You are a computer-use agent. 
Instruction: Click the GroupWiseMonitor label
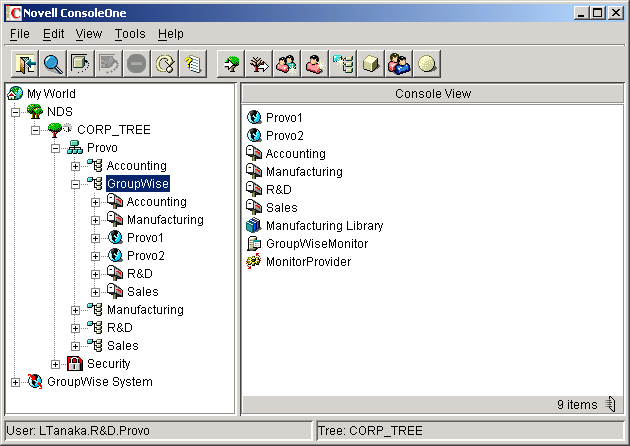click(317, 243)
